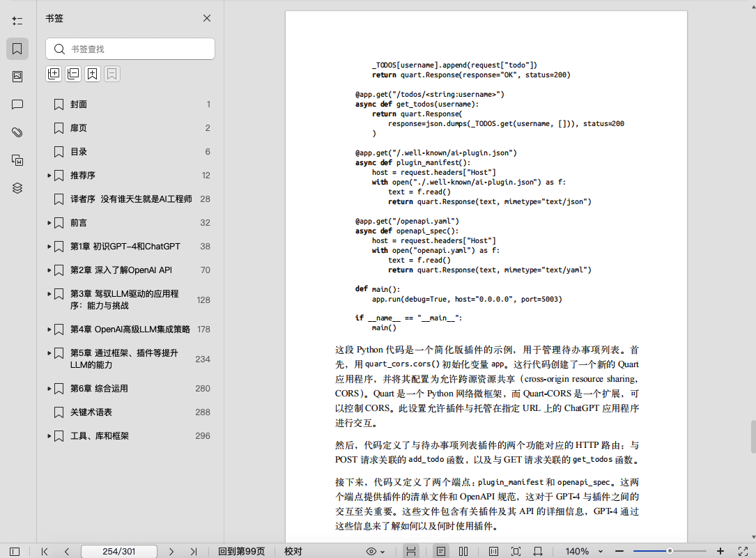Open the bookmarks panel icon in sidebar
The height and width of the screenshot is (558, 756).
pyautogui.click(x=17, y=49)
